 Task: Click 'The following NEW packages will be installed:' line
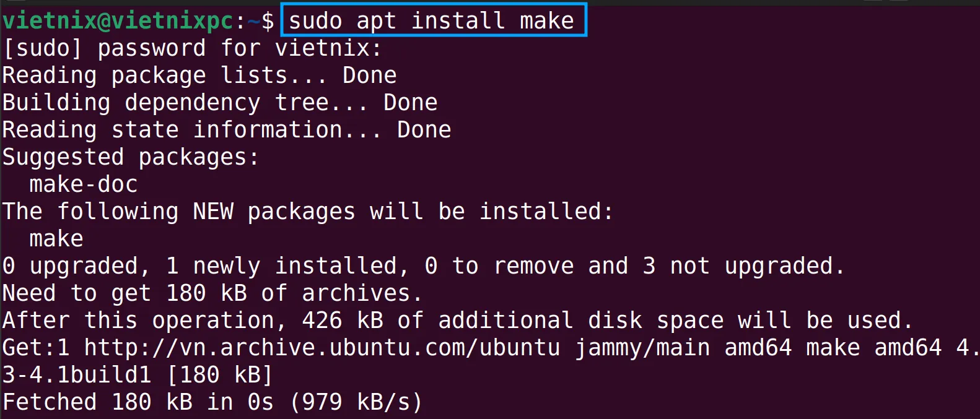(307, 212)
